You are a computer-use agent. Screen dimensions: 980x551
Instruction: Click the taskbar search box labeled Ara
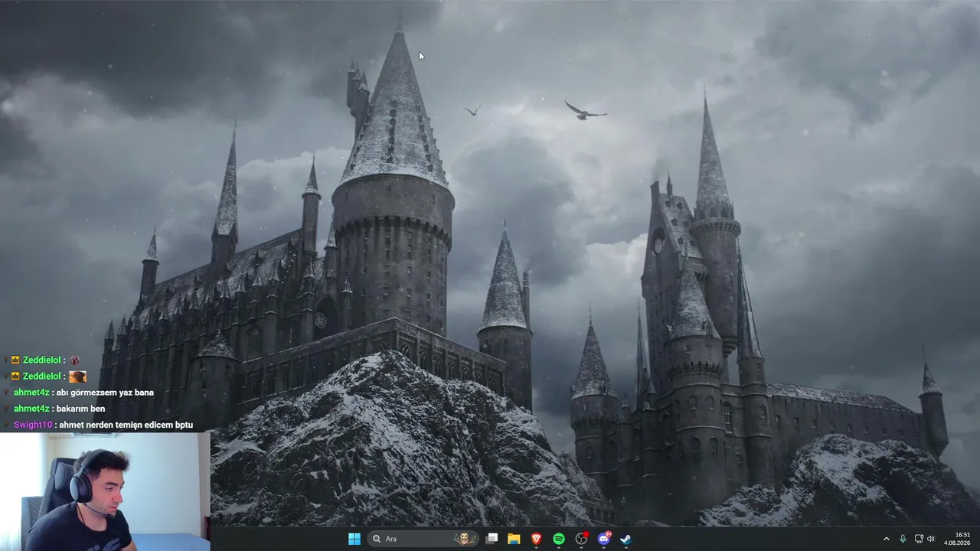click(423, 539)
